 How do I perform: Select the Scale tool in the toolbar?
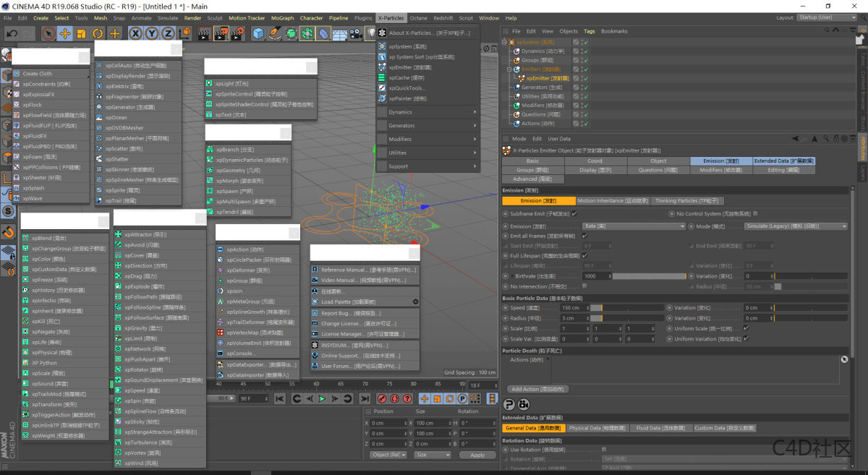(80, 34)
